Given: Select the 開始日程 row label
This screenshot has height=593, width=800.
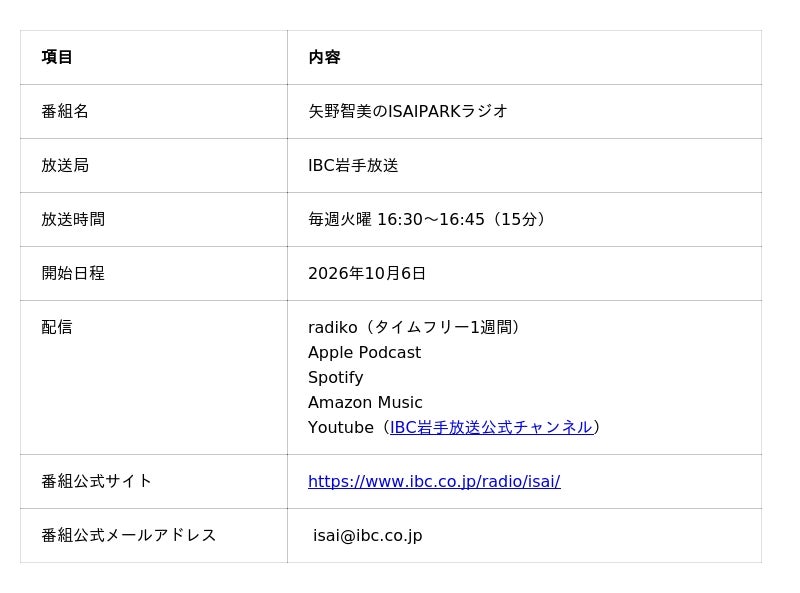Looking at the screenshot, I should [x=73, y=273].
